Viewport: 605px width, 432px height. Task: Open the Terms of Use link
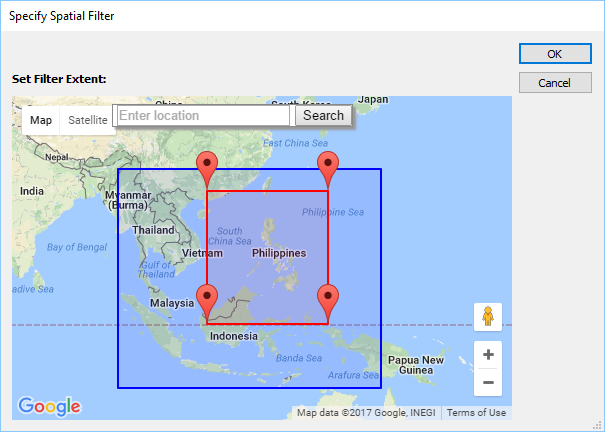point(476,413)
